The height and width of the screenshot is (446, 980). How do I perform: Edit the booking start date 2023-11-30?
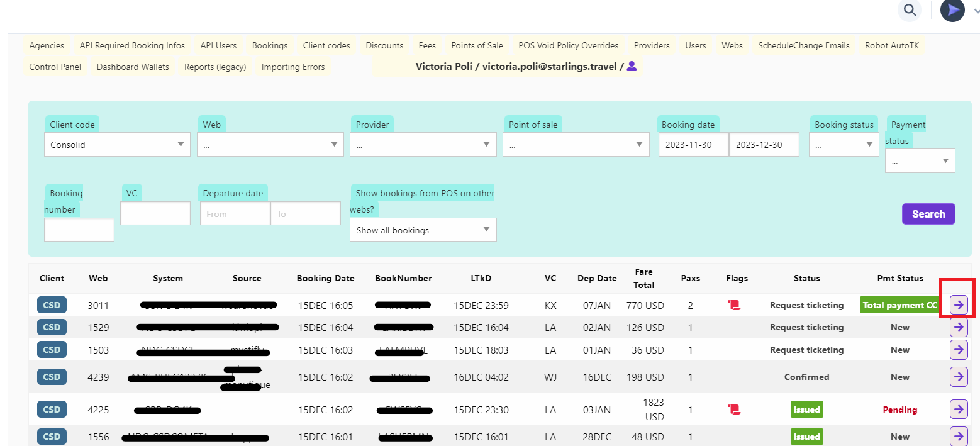(694, 145)
